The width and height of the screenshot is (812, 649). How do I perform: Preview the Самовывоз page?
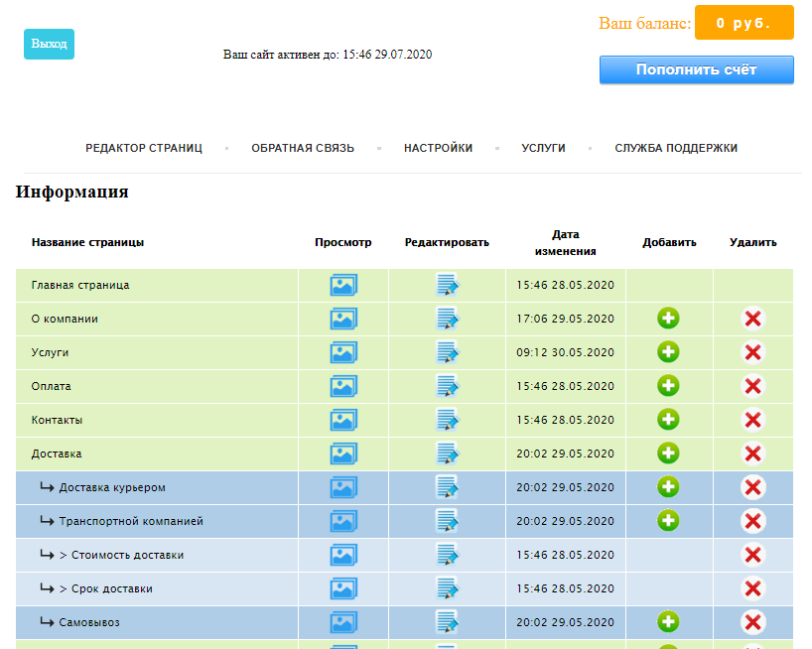(x=343, y=622)
